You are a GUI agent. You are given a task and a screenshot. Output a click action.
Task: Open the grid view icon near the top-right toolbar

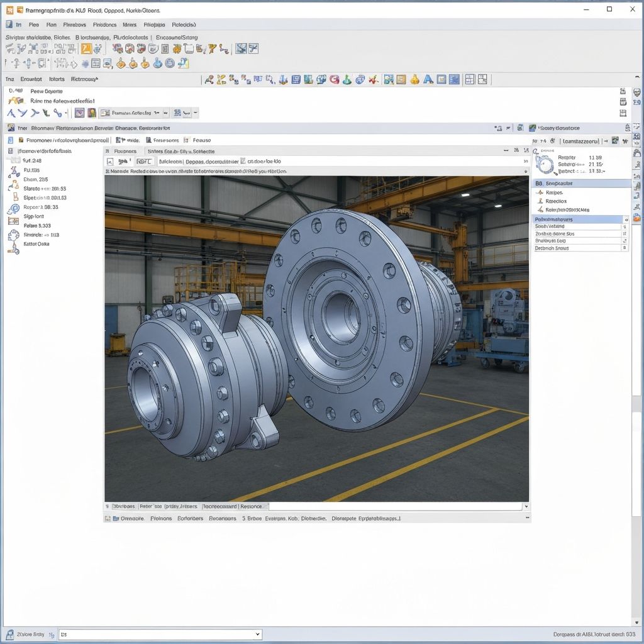pos(470,80)
